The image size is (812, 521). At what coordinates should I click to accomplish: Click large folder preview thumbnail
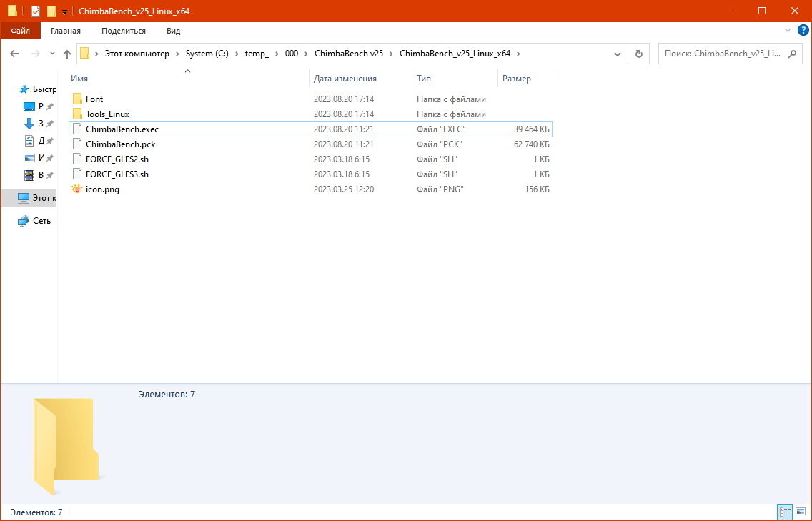(x=66, y=447)
